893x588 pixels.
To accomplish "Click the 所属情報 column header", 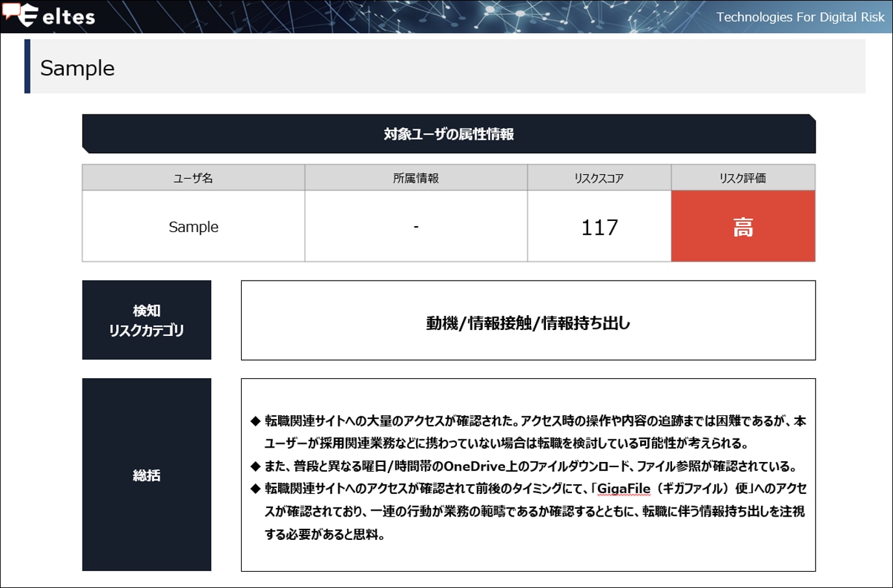I will (416, 178).
